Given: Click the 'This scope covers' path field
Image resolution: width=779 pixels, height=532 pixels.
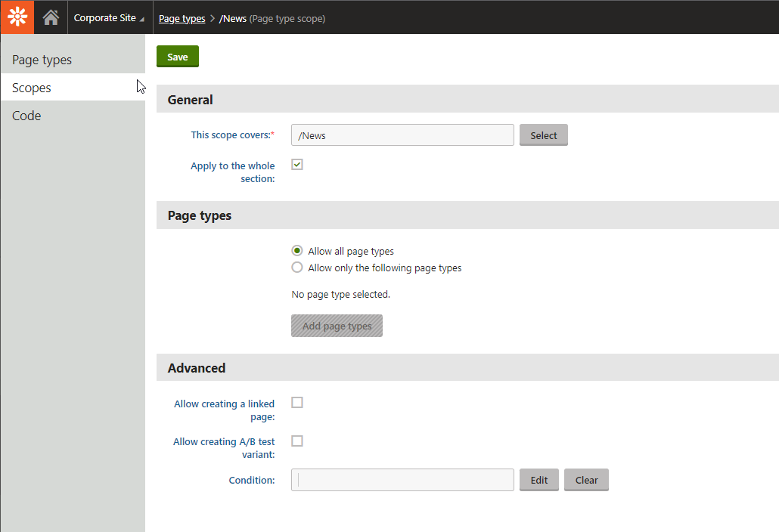Looking at the screenshot, I should click(x=402, y=135).
